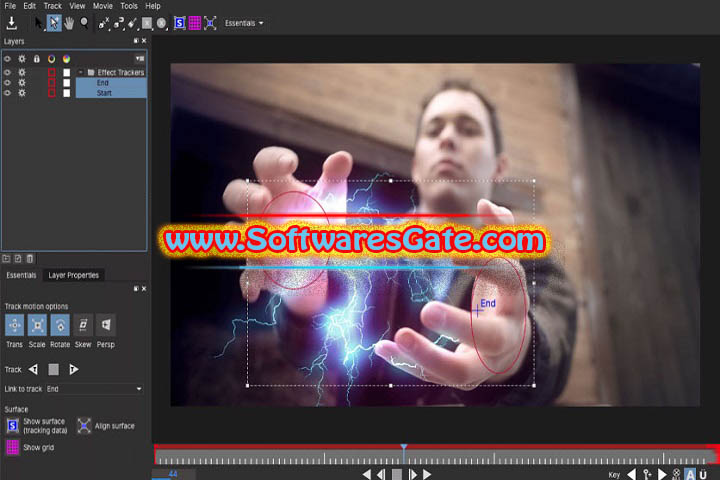Screen dimensions: 720x480
Task: Switch to the Layer Properties tab
Action: [73, 275]
